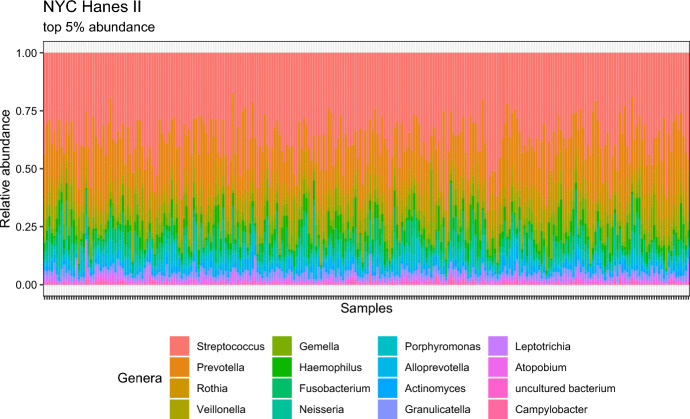Click the Rothia legend color swatch

[x=180, y=388]
